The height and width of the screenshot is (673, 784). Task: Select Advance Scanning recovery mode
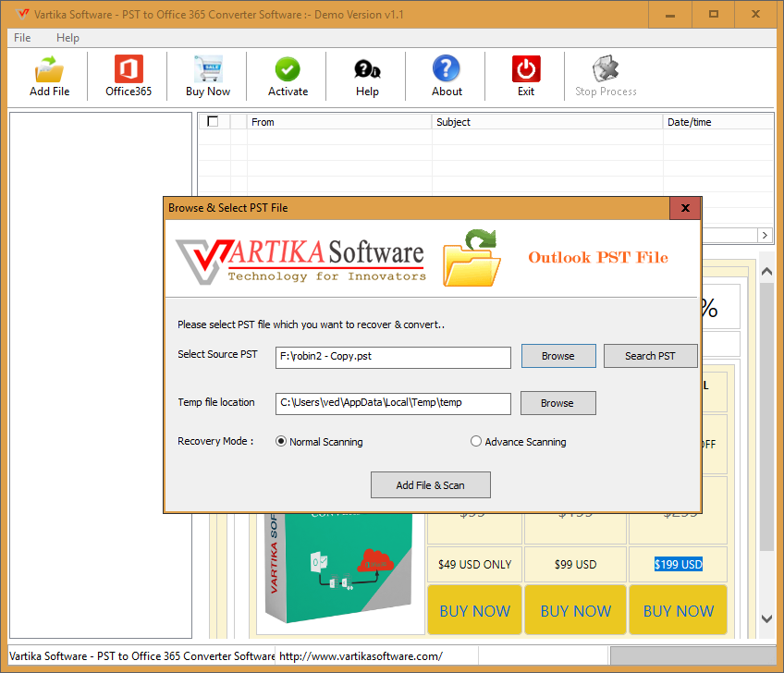tap(475, 442)
